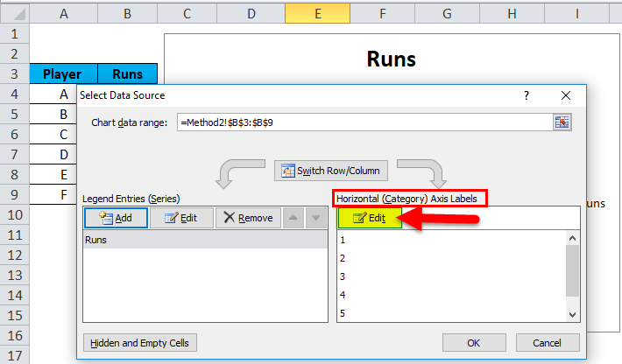
Task: Select column B header
Action: [127, 14]
